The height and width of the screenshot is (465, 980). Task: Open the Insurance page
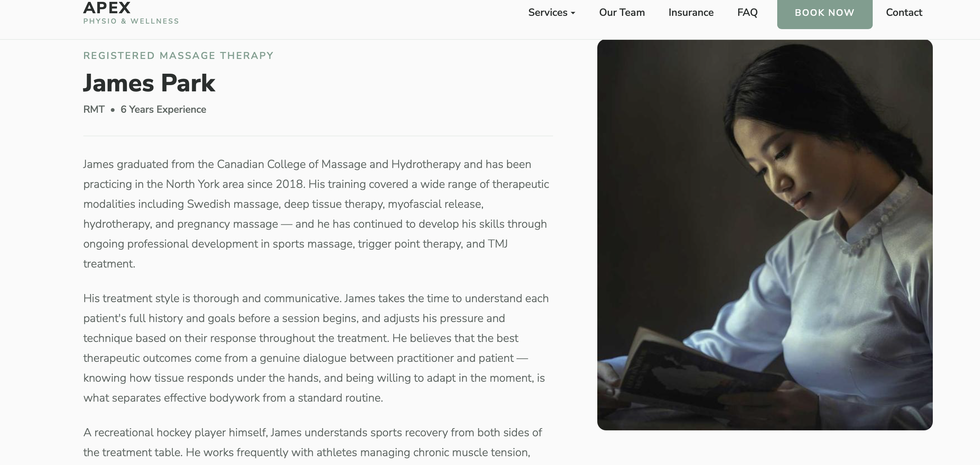(x=691, y=13)
